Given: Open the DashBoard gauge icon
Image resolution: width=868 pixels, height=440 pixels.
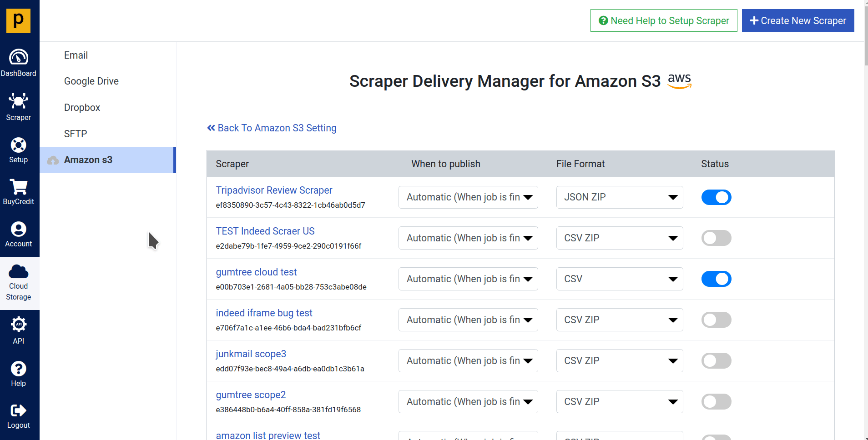Looking at the screenshot, I should click(x=18, y=58).
